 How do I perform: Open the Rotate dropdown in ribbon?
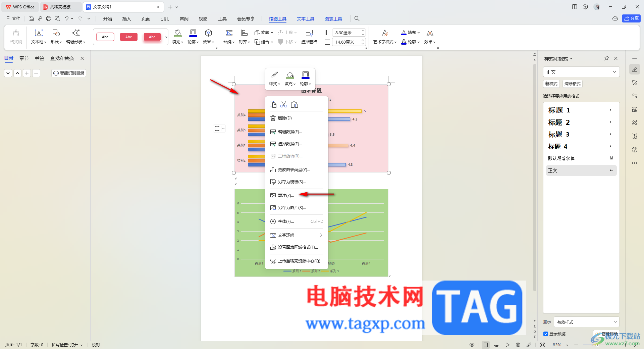tap(264, 33)
